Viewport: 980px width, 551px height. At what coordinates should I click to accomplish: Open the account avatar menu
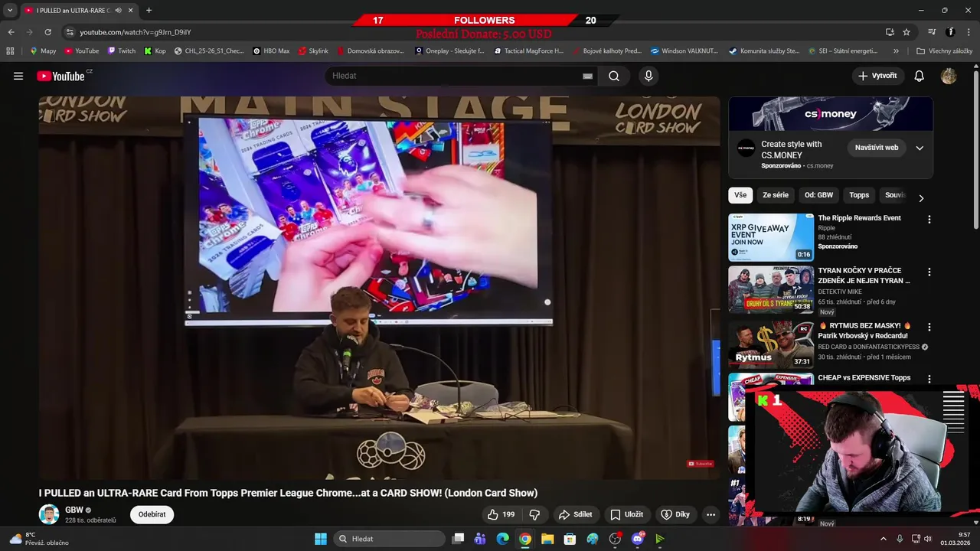tap(949, 76)
